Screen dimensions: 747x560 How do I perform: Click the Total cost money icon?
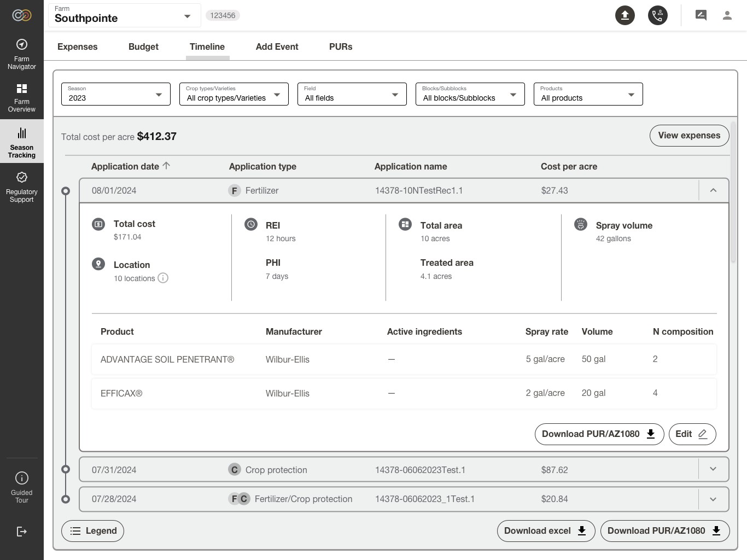coord(98,224)
